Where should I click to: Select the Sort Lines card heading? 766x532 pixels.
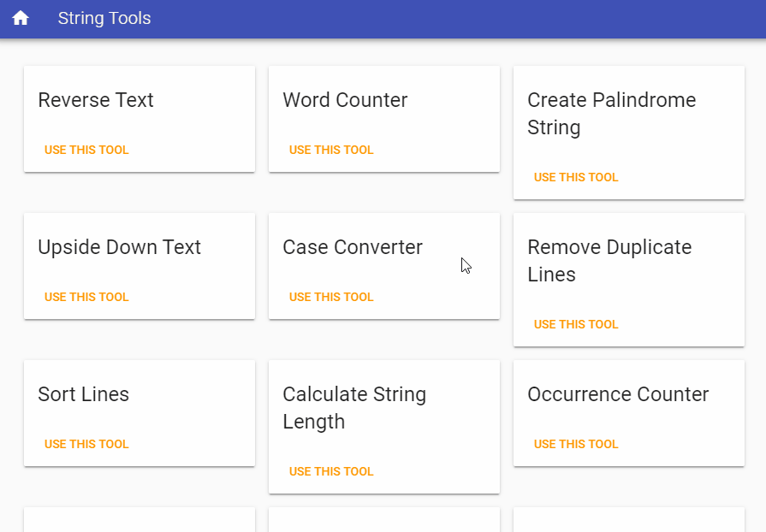point(83,394)
